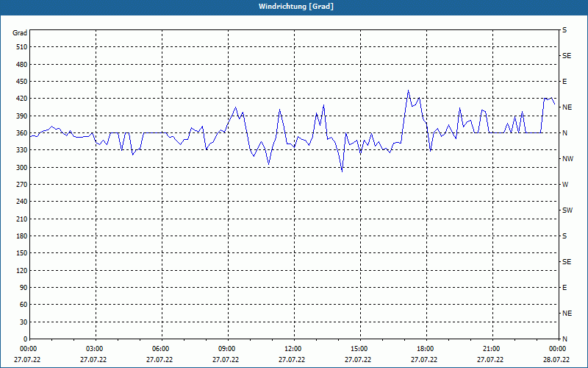Click the "Windrichtung [Grad]" chart title
Image resolution: width=588 pixels, height=368 pixels.
click(296, 7)
